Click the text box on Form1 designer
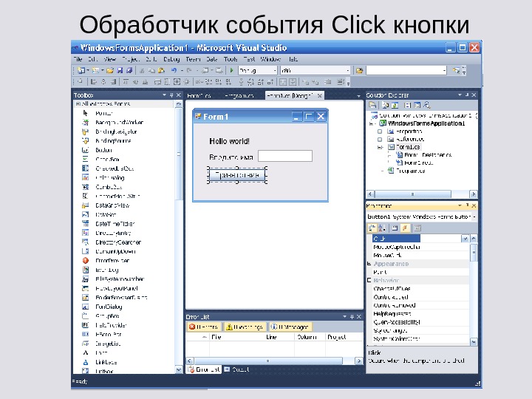This screenshot has width=532, height=399. pos(285,156)
